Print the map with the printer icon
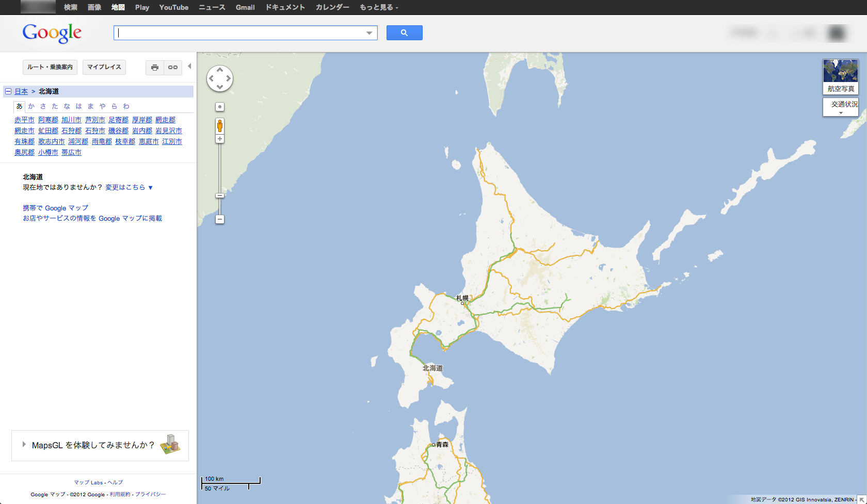Screen dimensions: 867x504 155,68
